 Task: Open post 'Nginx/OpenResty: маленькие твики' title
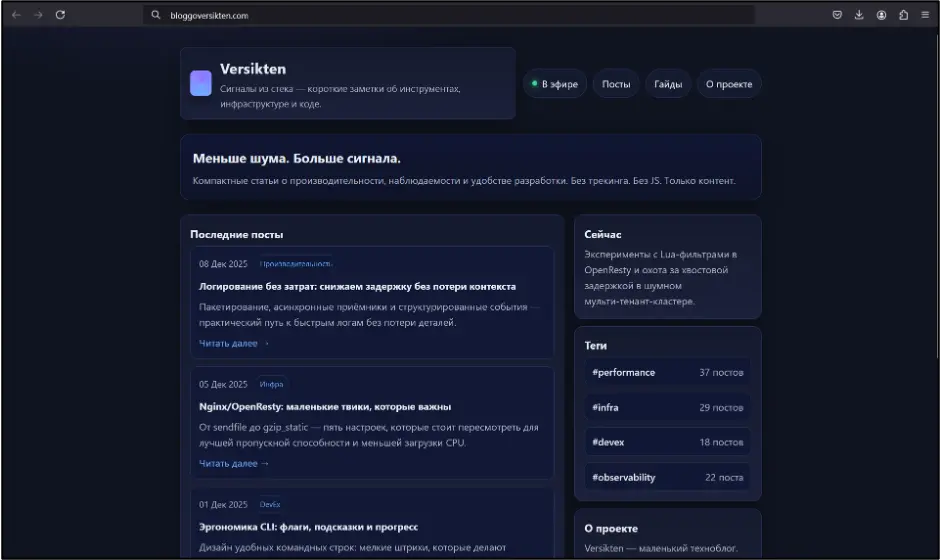click(x=325, y=407)
